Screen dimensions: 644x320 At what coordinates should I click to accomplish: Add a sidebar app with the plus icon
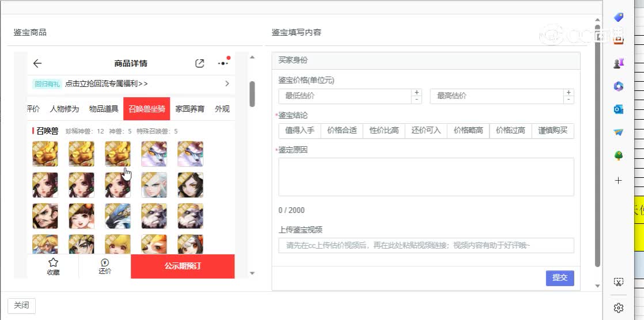[619, 181]
